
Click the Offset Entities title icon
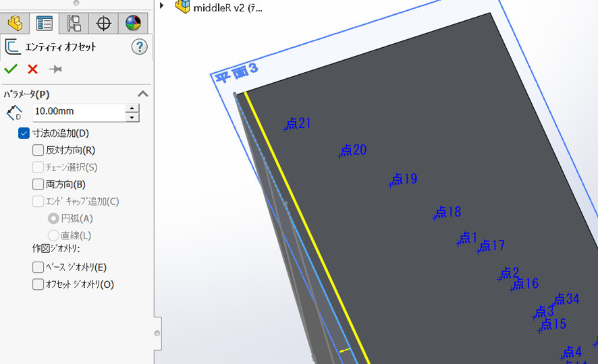[x=12, y=47]
